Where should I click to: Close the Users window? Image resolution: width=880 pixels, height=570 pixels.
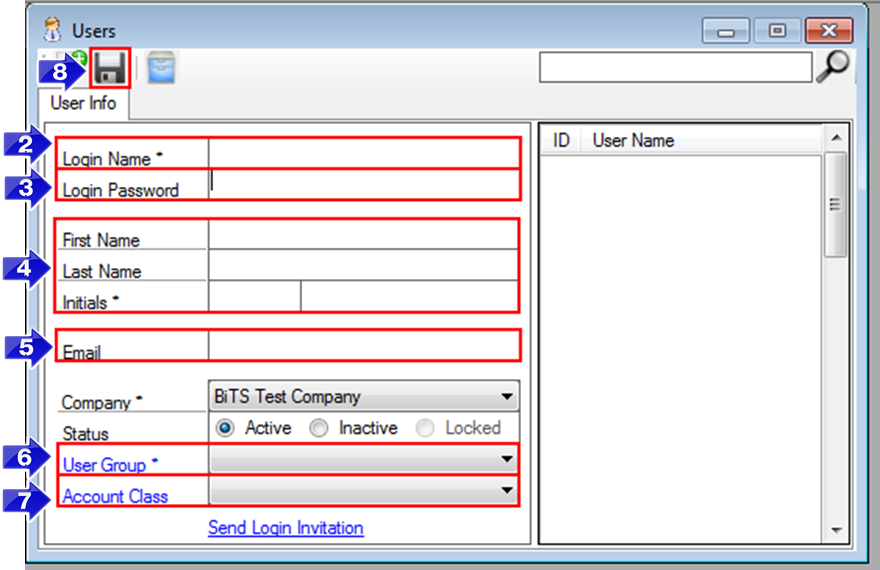pos(829,31)
